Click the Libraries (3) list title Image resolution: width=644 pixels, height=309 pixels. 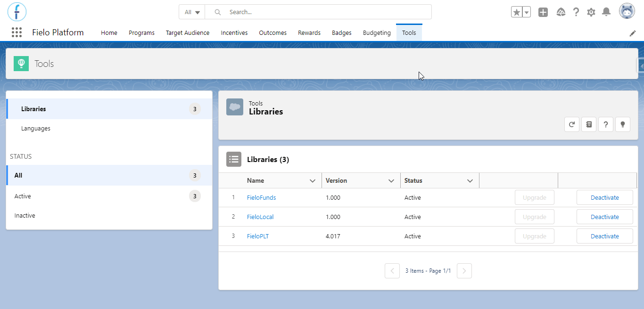point(268,160)
